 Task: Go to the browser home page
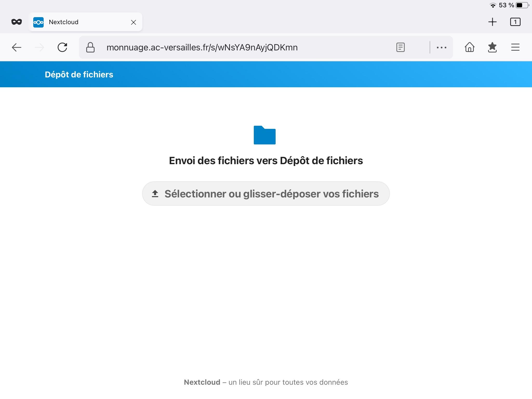pyautogui.click(x=469, y=47)
